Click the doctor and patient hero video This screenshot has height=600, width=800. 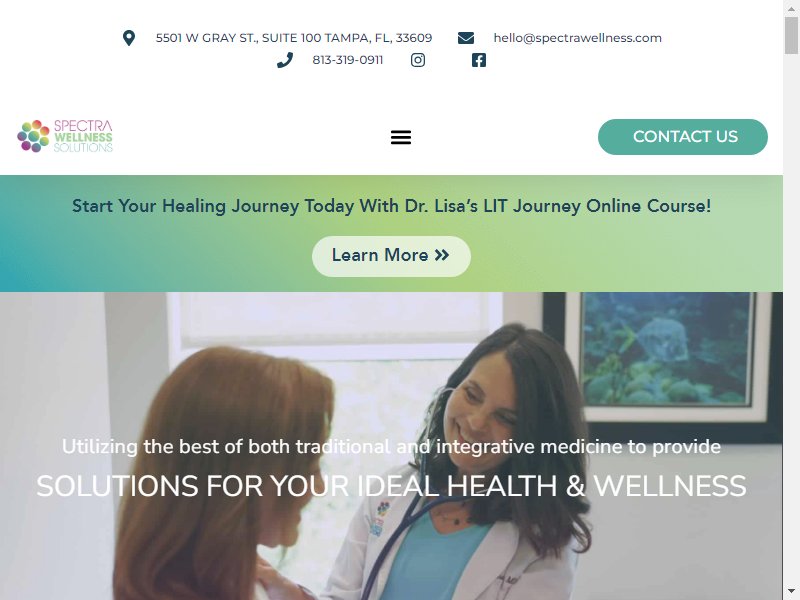[391, 446]
